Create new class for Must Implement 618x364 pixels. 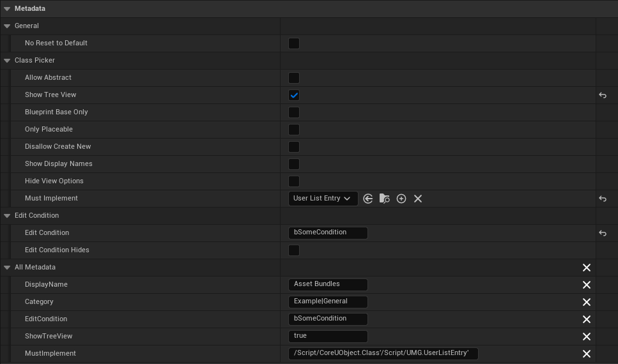(x=401, y=199)
